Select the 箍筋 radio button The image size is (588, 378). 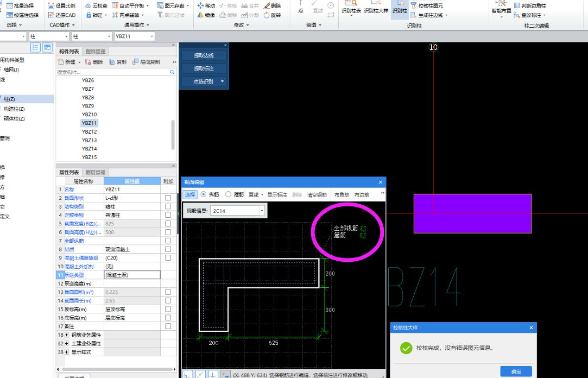tap(228, 194)
